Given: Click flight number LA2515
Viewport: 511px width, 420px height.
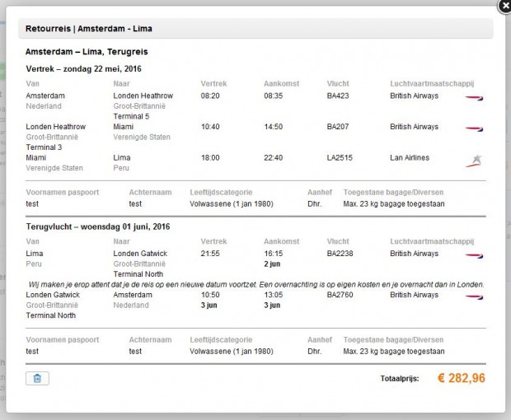Looking at the screenshot, I should (340, 157).
